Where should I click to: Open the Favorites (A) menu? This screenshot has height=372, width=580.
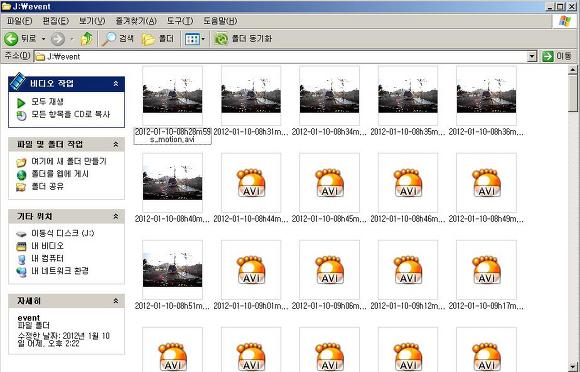(x=136, y=21)
